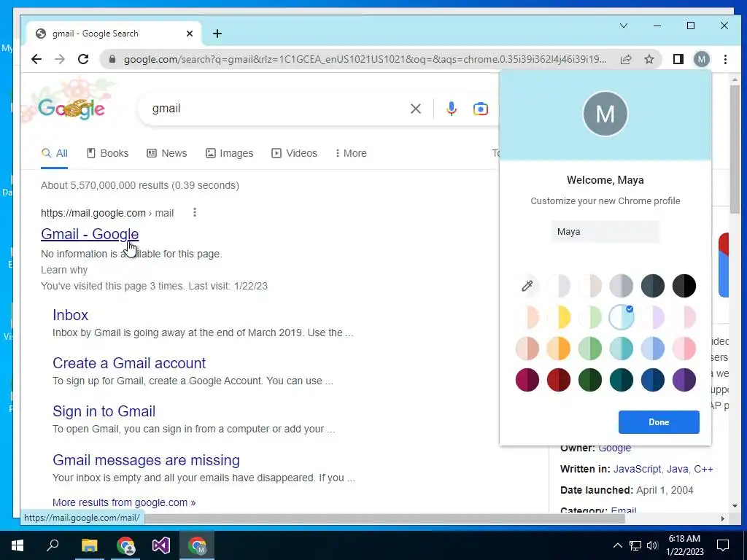Choose the dark slate gray swatch
The image size is (747, 560).
click(653, 286)
